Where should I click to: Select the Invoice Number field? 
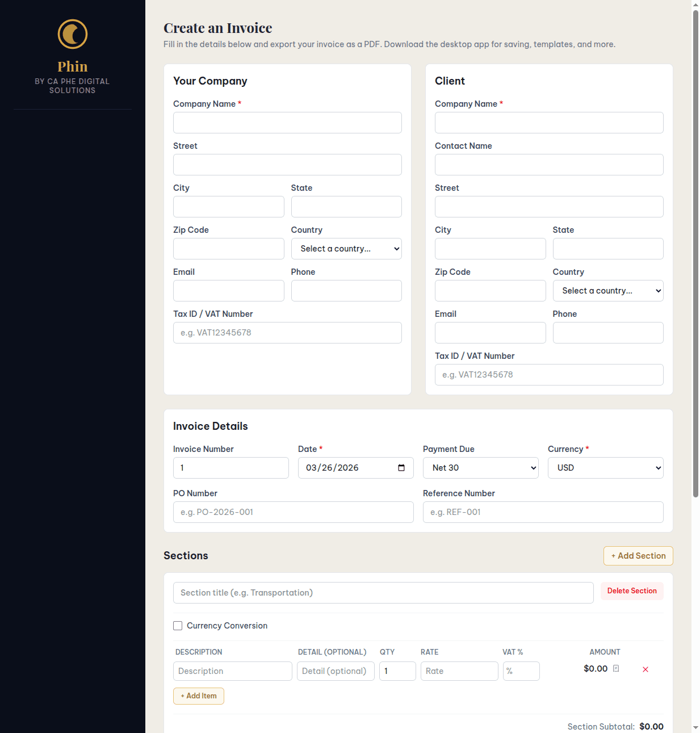230,467
